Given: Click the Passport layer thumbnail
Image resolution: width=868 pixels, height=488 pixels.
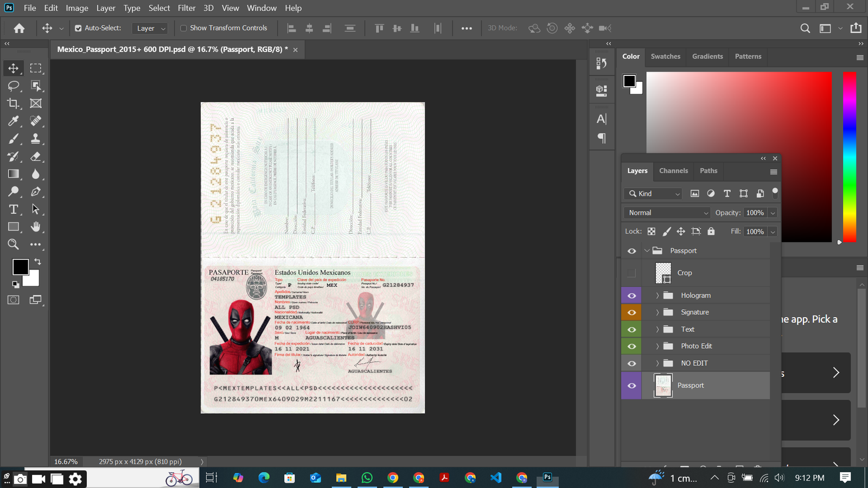Looking at the screenshot, I should 663,386.
